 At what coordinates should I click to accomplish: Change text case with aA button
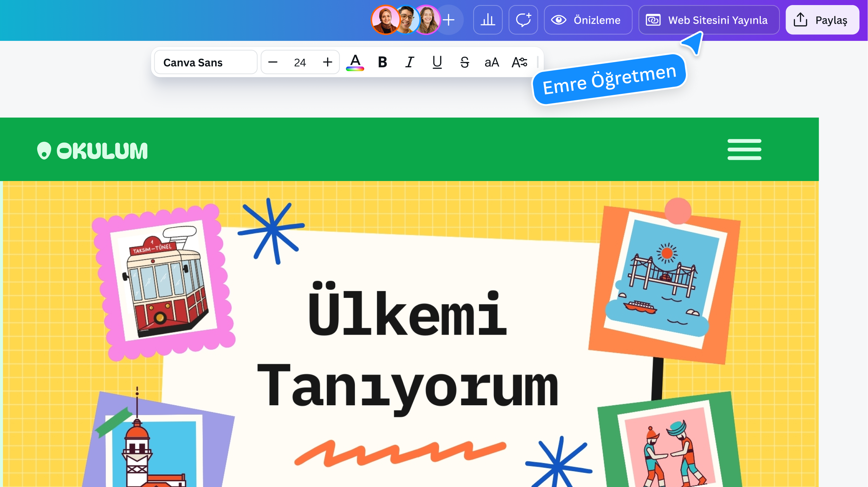(x=491, y=62)
